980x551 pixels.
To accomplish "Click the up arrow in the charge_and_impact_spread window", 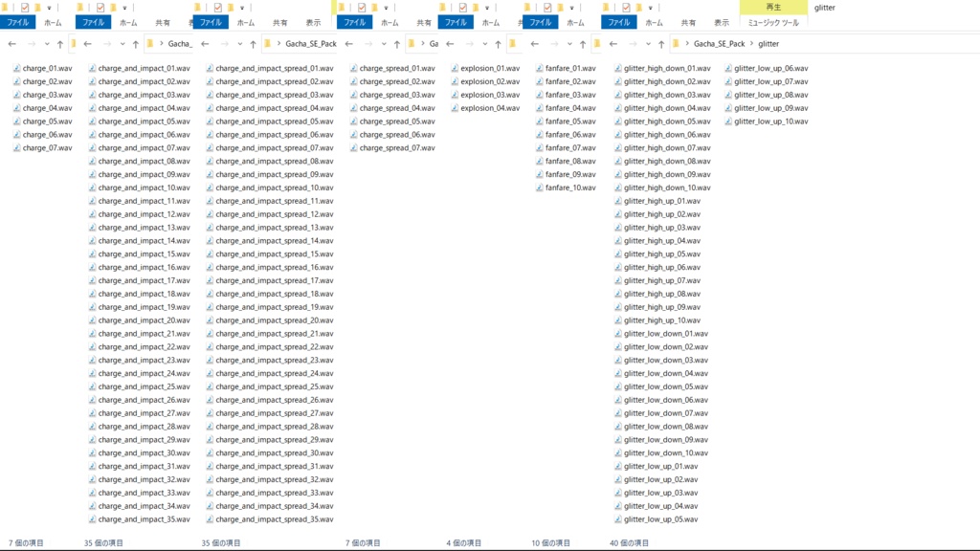I will click(253, 44).
